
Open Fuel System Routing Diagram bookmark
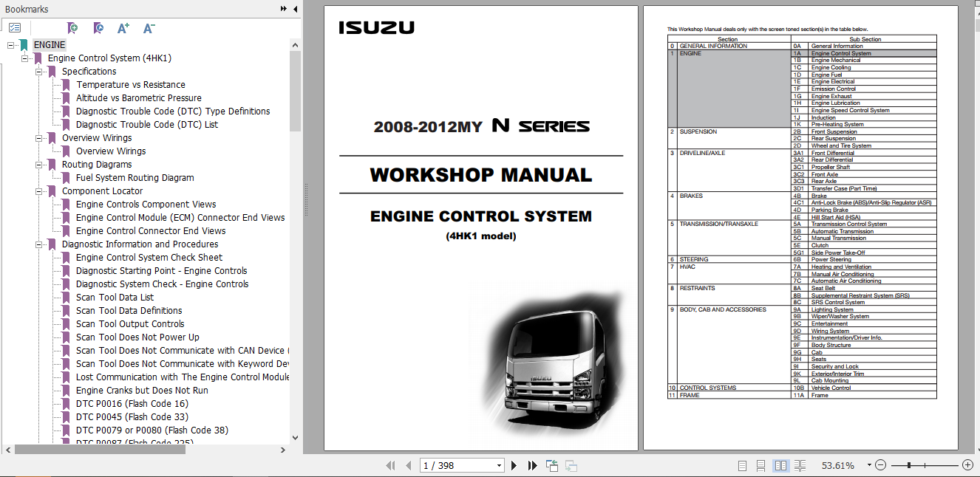(135, 178)
